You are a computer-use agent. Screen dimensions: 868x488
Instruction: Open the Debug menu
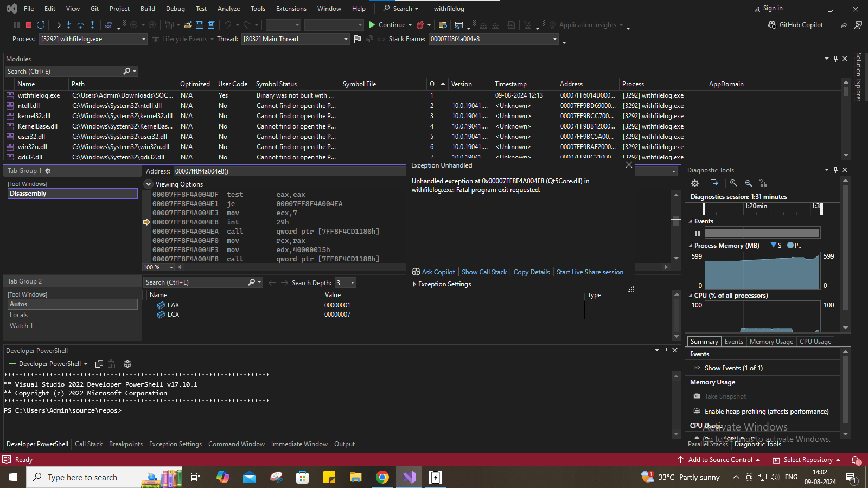[175, 9]
